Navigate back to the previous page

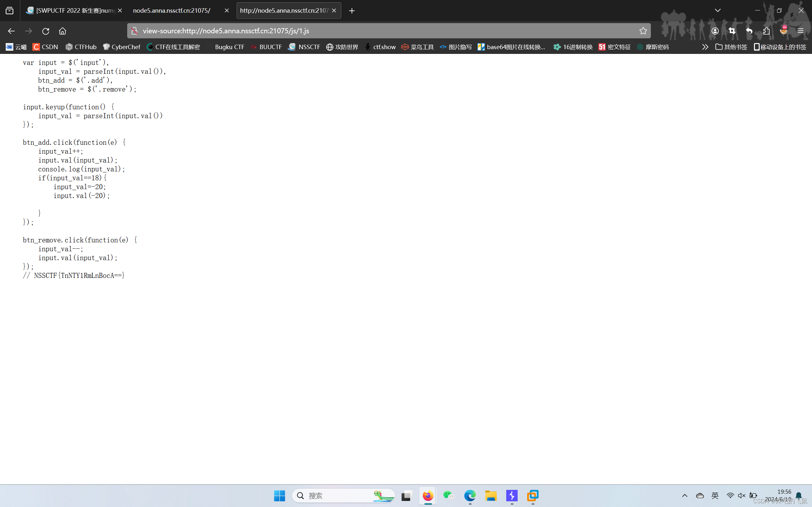coord(11,31)
